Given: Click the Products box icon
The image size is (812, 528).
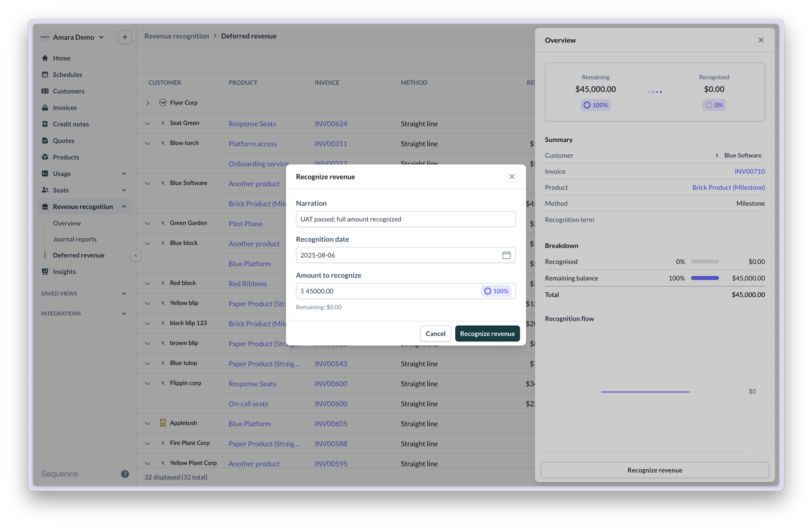Looking at the screenshot, I should coord(45,157).
